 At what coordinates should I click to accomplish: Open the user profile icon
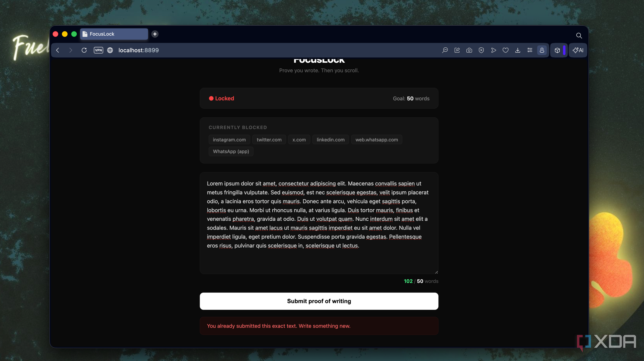(542, 50)
